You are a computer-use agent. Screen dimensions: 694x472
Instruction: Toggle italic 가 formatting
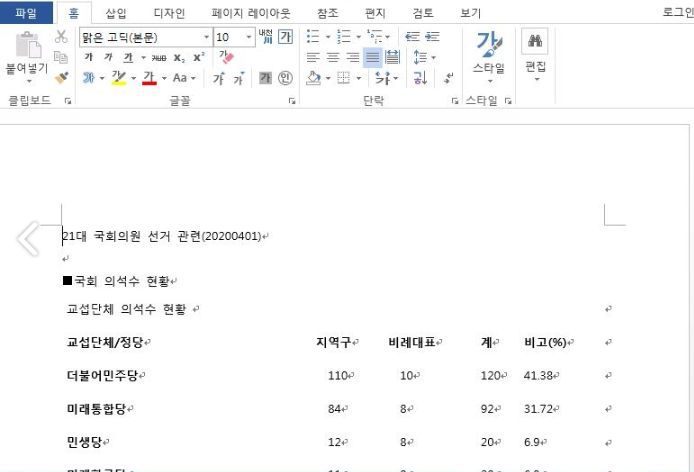[108, 57]
